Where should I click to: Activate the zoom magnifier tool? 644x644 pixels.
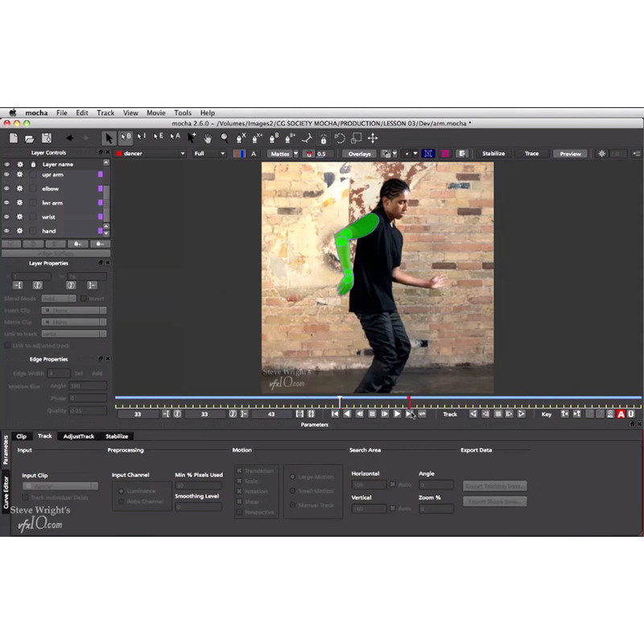pyautogui.click(x=225, y=138)
